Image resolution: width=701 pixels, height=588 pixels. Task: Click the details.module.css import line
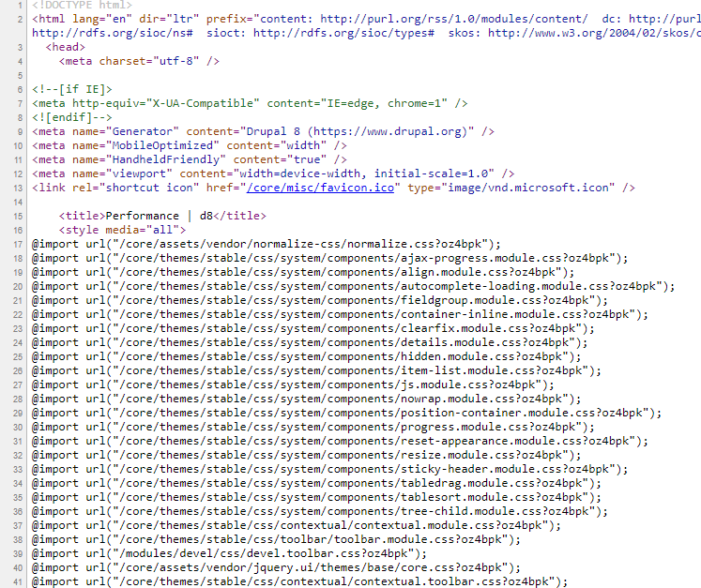[310, 342]
